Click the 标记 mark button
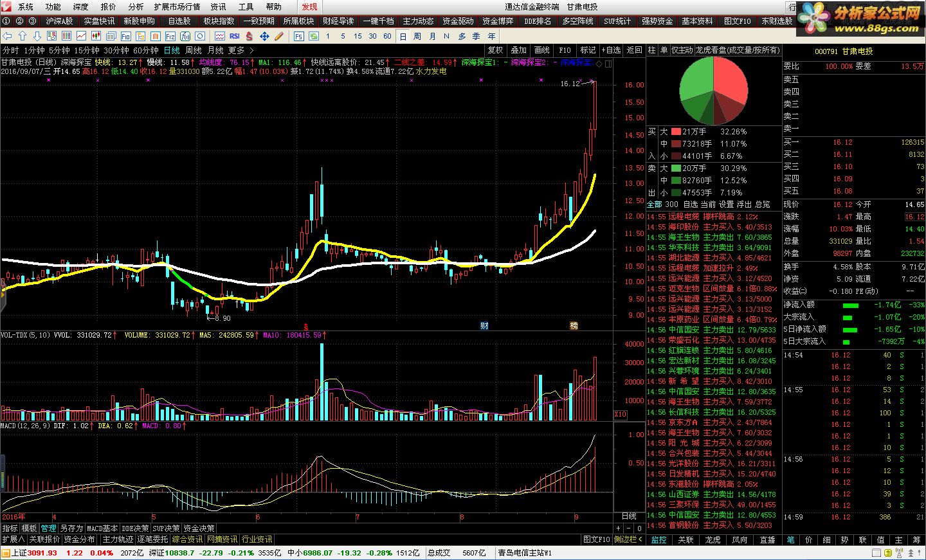The height and width of the screenshot is (560, 926). click(588, 50)
